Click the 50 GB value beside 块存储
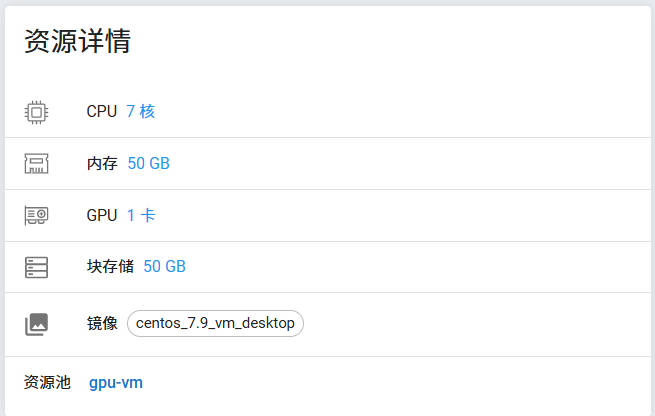The height and width of the screenshot is (416, 655). pyautogui.click(x=165, y=267)
